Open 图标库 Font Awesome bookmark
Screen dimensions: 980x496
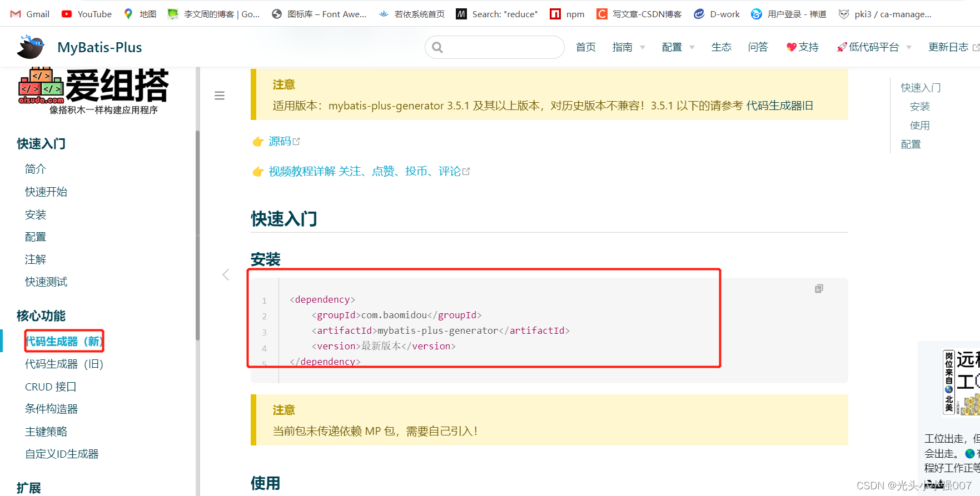[319, 14]
